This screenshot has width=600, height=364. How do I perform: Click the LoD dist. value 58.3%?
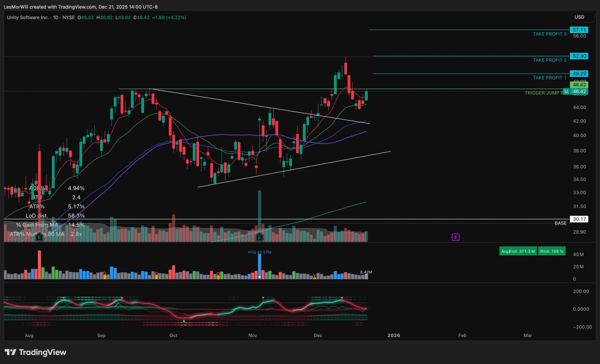[76, 215]
